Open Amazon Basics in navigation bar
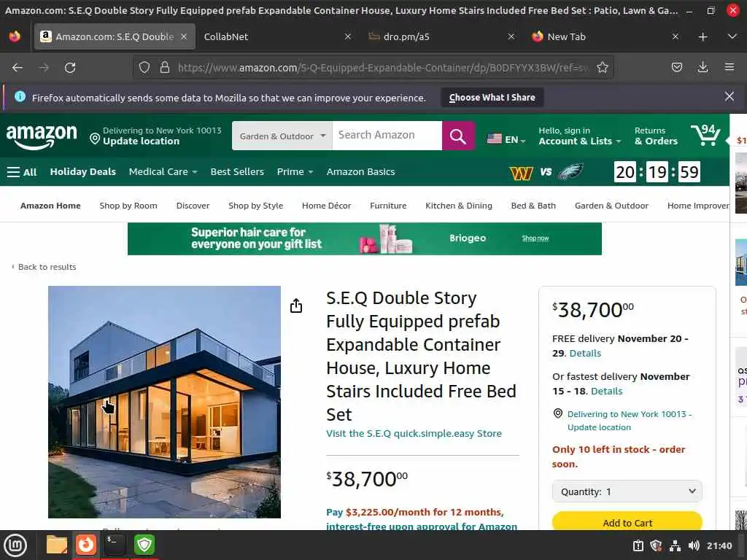Image resolution: width=747 pixels, height=560 pixels. (360, 172)
